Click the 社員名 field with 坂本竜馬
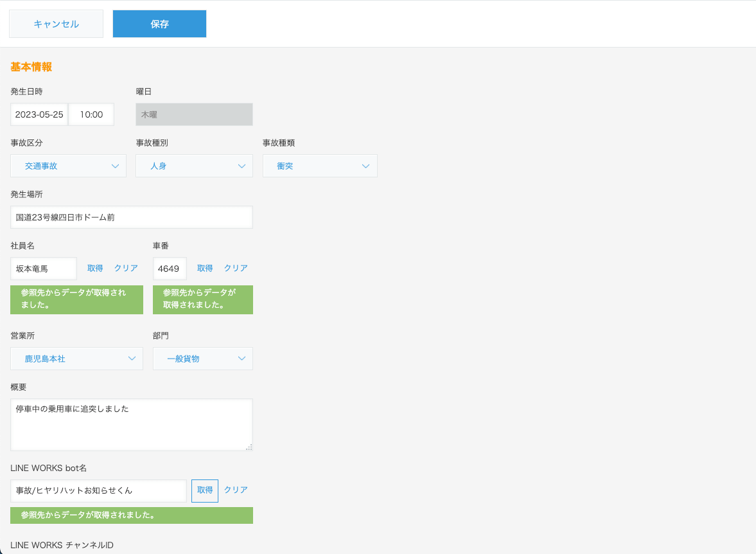This screenshot has width=756, height=554. tap(44, 269)
